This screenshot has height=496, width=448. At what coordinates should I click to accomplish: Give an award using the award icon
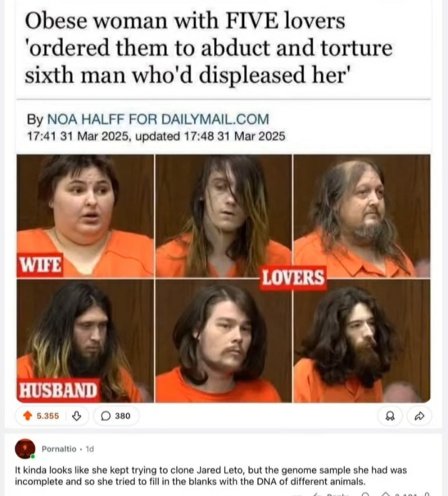tap(390, 416)
